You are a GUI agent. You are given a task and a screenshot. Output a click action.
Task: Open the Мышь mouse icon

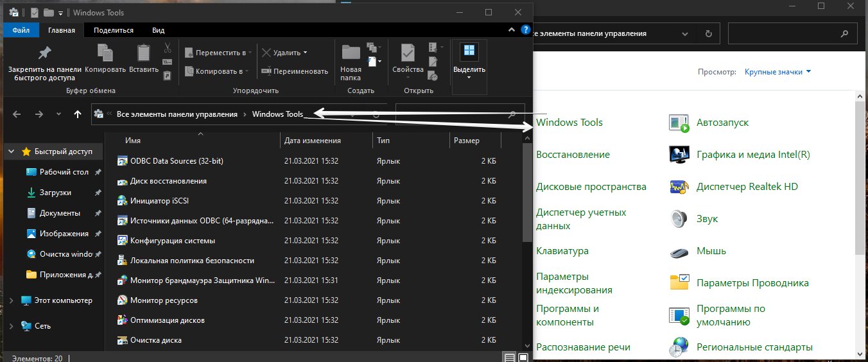pos(679,251)
